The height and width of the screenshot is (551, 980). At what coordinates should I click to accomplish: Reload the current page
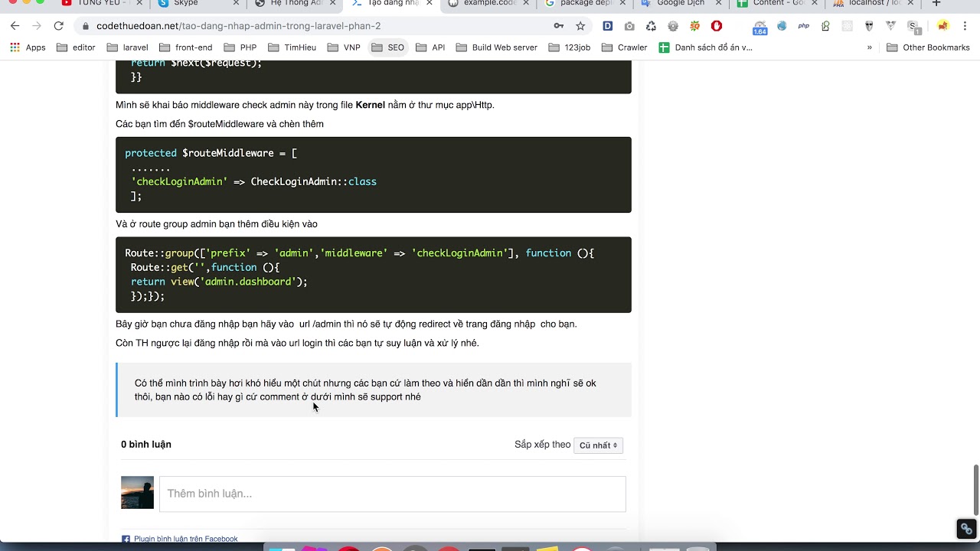[x=58, y=26]
